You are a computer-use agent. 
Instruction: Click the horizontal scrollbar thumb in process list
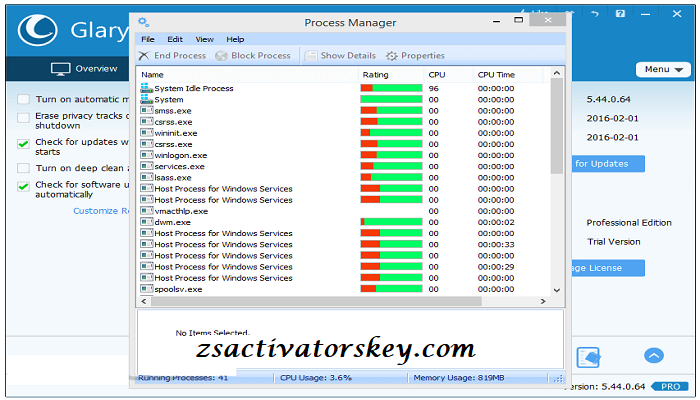point(316,301)
